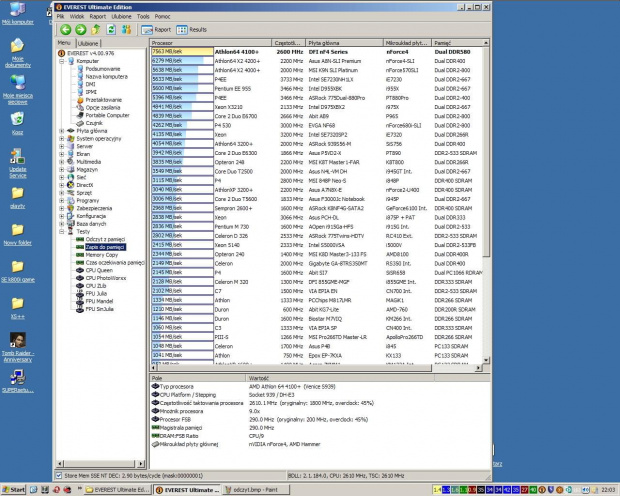The height and width of the screenshot is (496, 620).
Task: Select Memory Copy test
Action: [102, 255]
